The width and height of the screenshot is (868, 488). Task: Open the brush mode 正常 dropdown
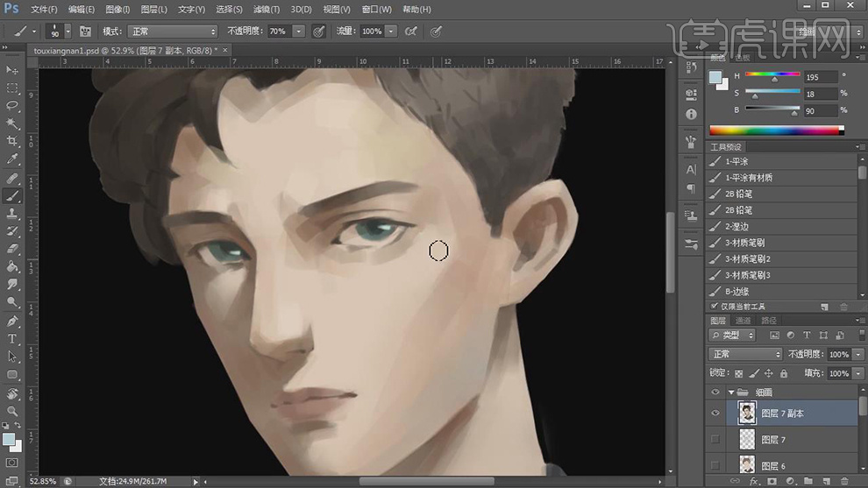tap(173, 32)
